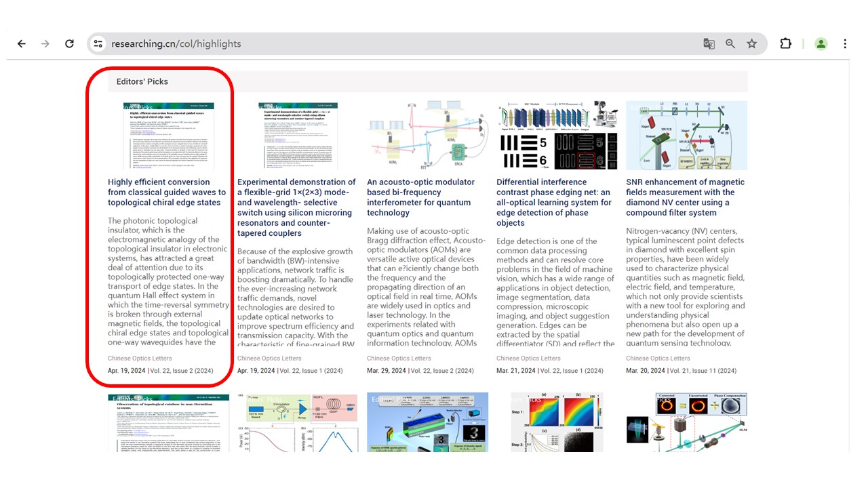The image size is (868, 488).
Task: Open the zoom magnifier icon
Action: click(x=730, y=43)
